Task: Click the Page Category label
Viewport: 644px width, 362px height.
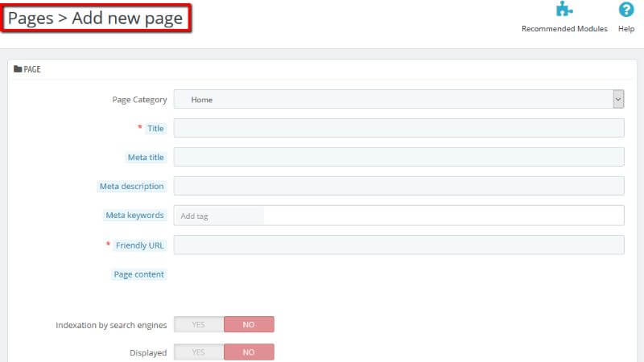Action: 139,100
